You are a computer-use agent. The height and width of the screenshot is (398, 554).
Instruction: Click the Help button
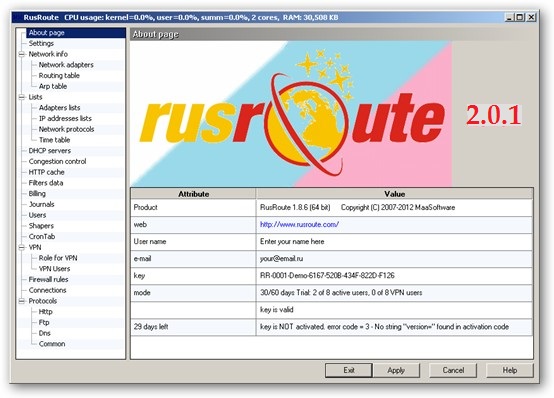point(510,370)
